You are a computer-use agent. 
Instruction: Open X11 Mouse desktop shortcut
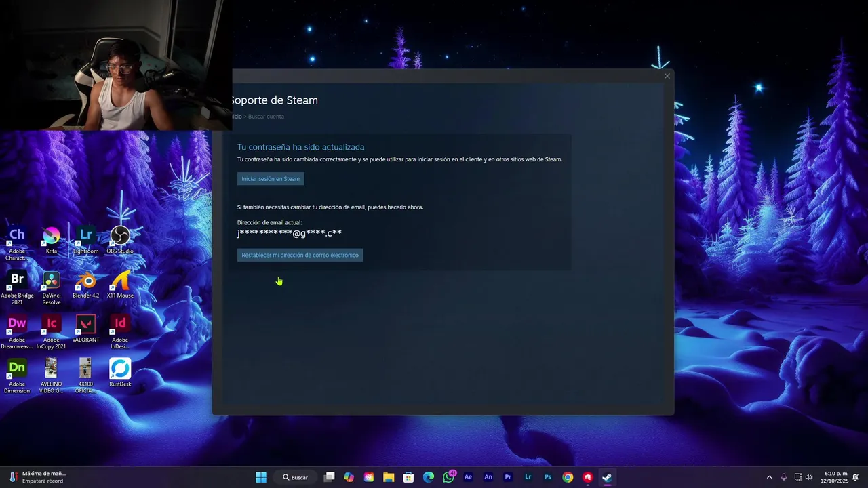pos(120,285)
